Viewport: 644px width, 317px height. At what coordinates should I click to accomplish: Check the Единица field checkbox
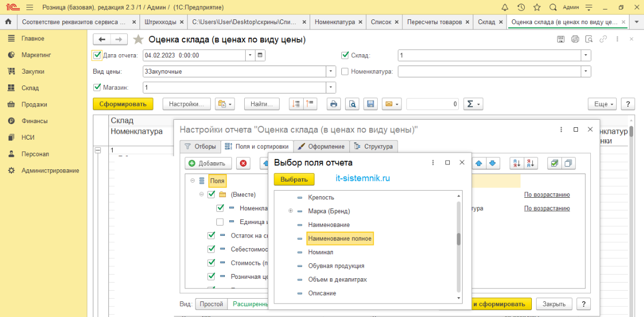pyautogui.click(x=220, y=221)
